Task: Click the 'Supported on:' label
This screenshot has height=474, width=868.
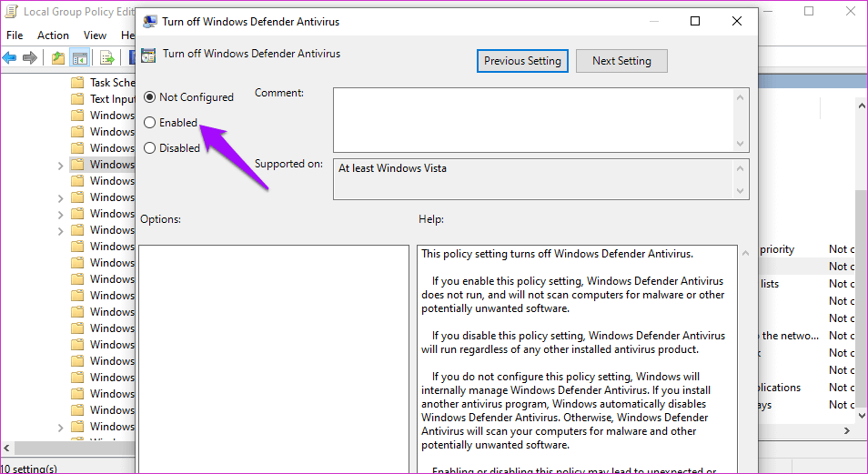Action: 288,164
